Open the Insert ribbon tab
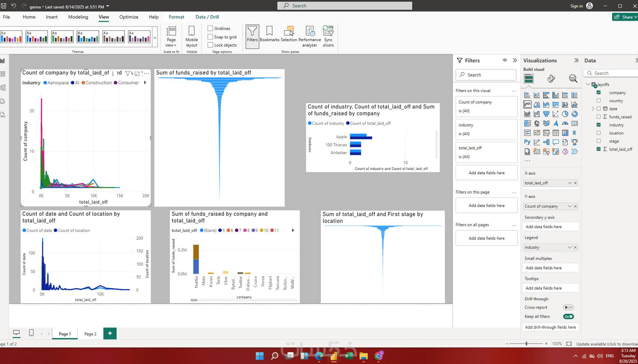Viewport: 638px width, 364px height. point(52,17)
